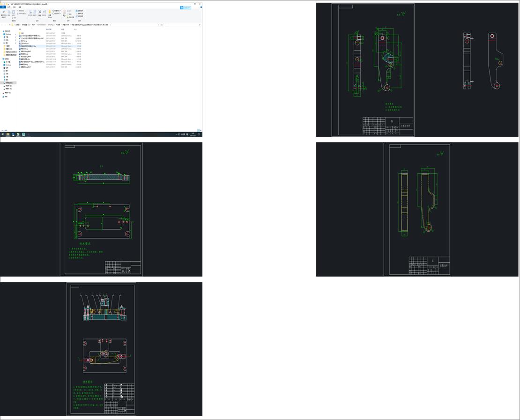Click the Explorer search box
The height and width of the screenshot is (420, 520).
point(182,25)
